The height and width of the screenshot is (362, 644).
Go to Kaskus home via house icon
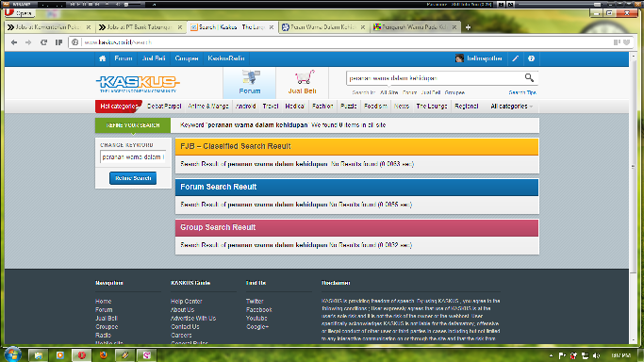[x=102, y=58]
